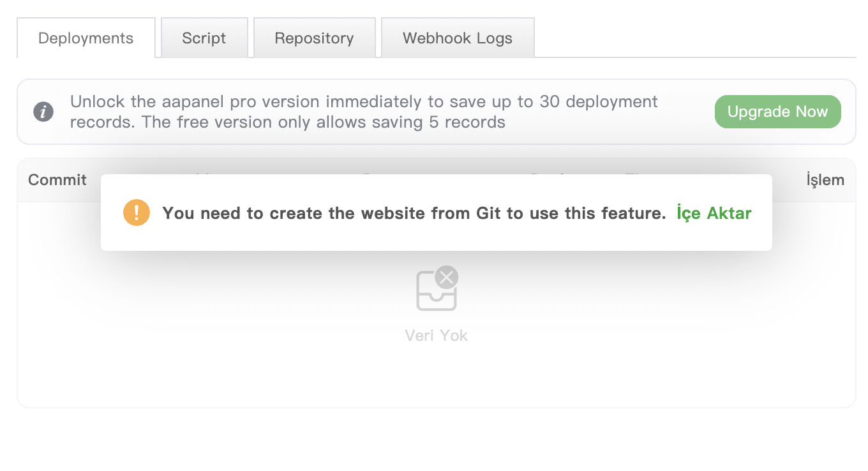Click the 'free version only allows' banner line
Viewport: 868px width, 471px height.
[287, 123]
